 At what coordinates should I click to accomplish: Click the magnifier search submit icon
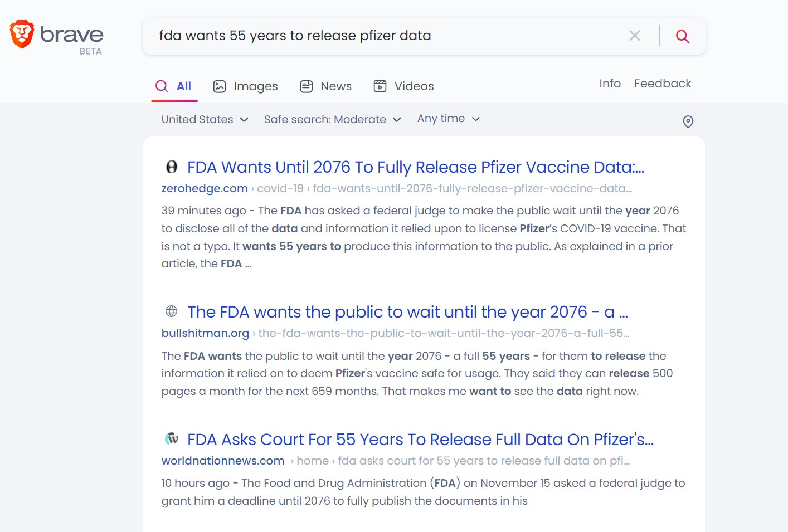click(x=683, y=36)
